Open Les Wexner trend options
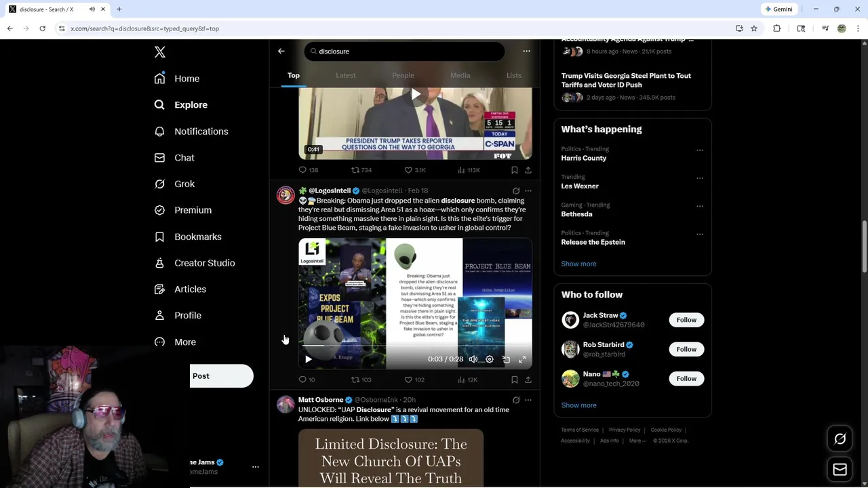Viewport: 868px width, 488px height. coord(700,178)
